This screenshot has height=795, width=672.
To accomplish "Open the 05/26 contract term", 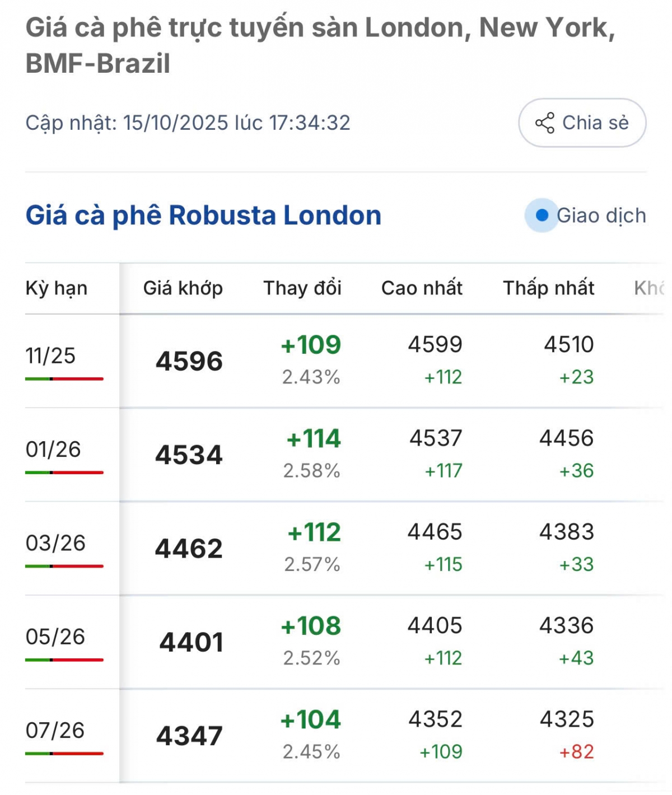I will tap(55, 637).
